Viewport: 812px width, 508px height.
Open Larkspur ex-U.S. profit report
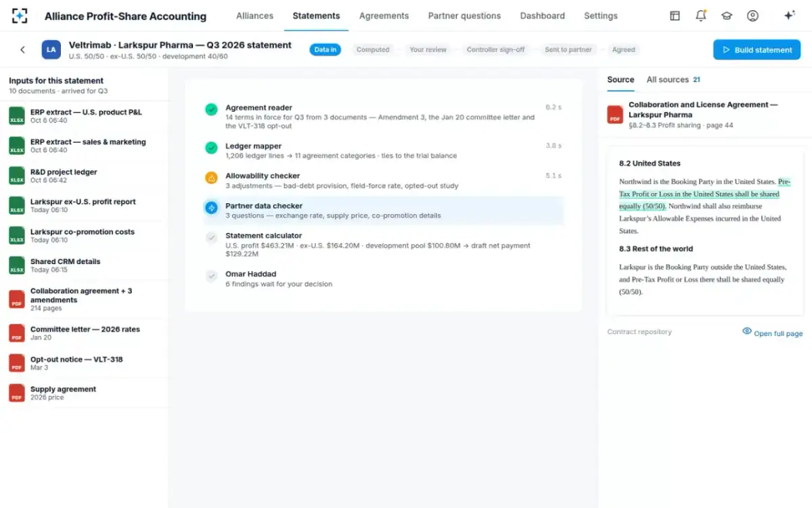coord(84,206)
